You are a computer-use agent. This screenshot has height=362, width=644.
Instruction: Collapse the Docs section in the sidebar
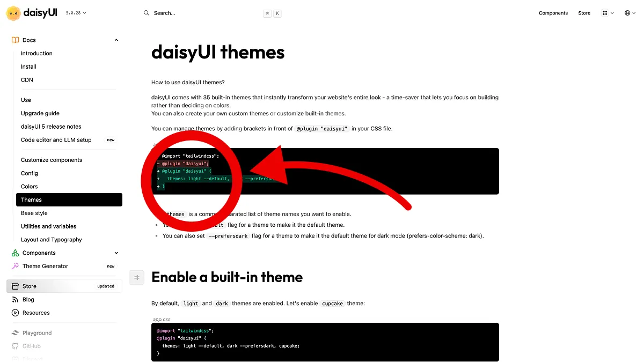tap(116, 40)
